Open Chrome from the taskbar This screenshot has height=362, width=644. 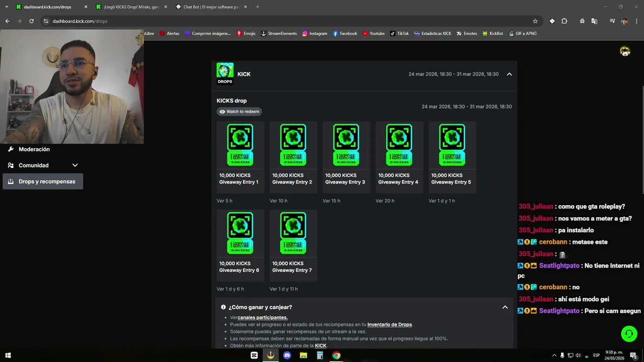[336, 355]
